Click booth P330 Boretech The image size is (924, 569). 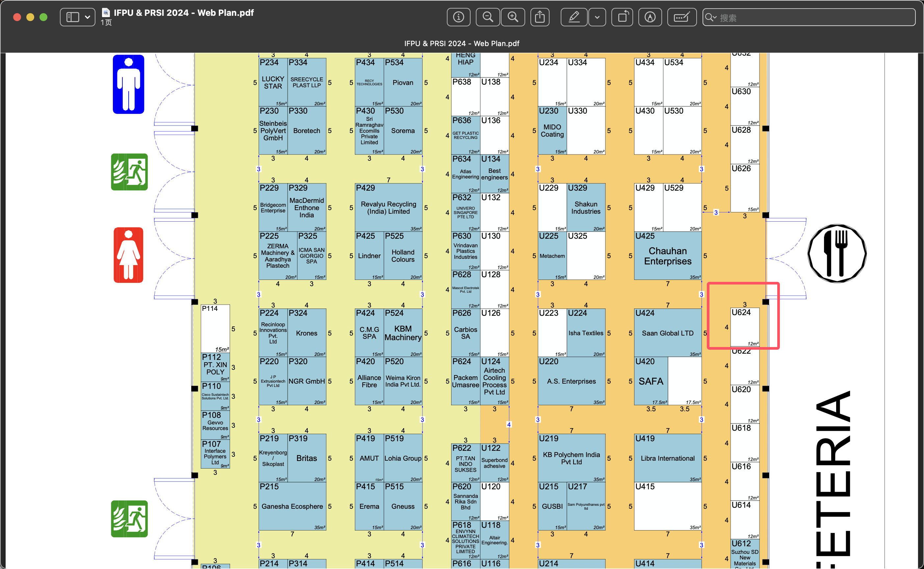(307, 131)
